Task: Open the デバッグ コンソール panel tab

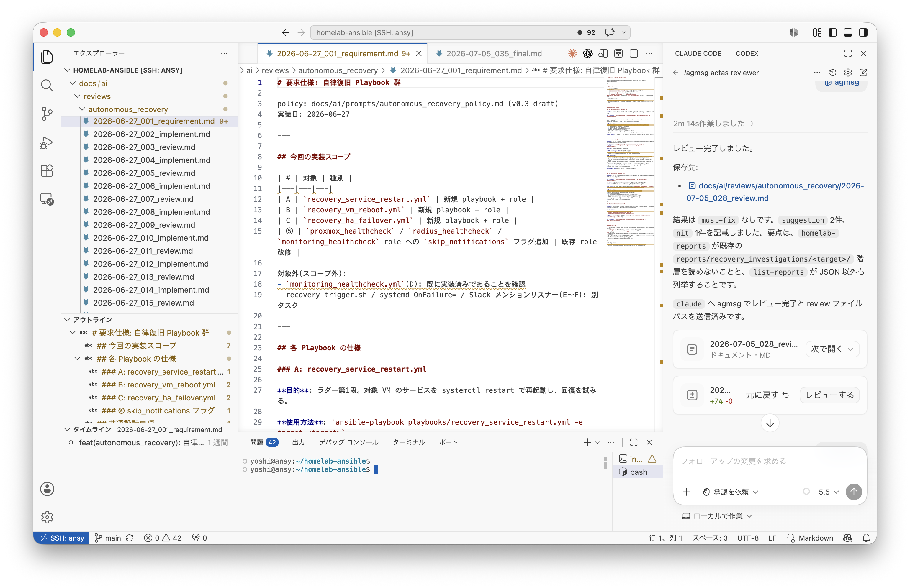Action: pyautogui.click(x=348, y=442)
